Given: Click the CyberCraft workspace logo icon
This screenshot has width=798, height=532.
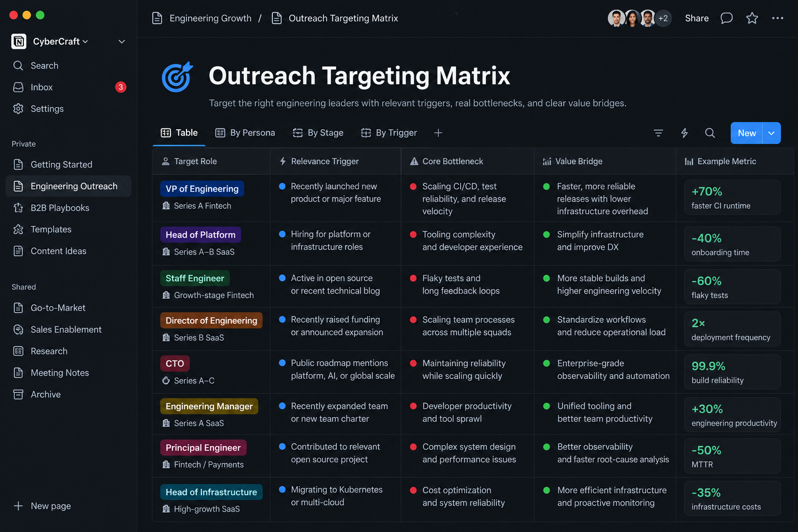Looking at the screenshot, I should click(x=19, y=42).
